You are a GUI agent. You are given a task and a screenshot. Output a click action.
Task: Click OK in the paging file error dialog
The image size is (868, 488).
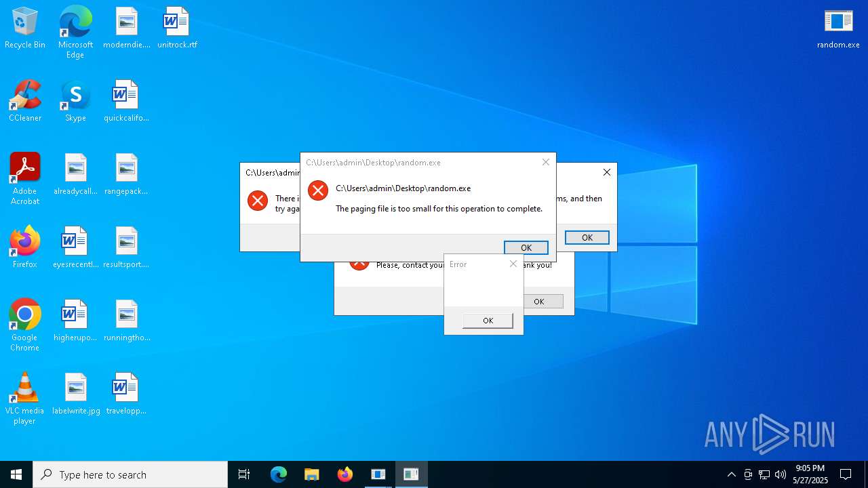pos(526,247)
